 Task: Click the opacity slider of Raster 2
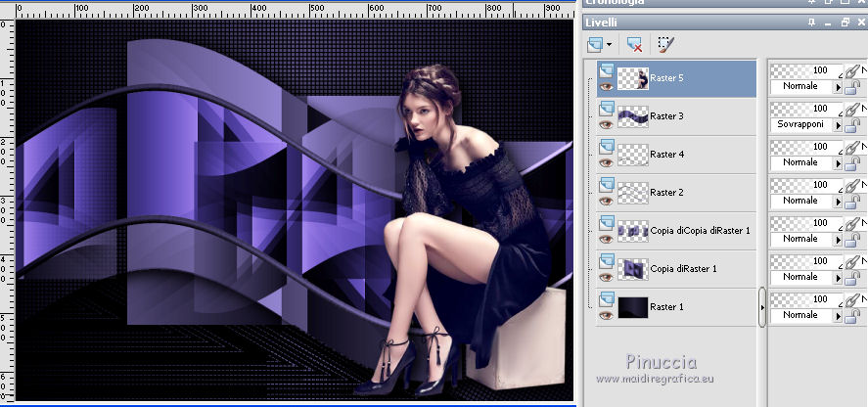pos(806,185)
